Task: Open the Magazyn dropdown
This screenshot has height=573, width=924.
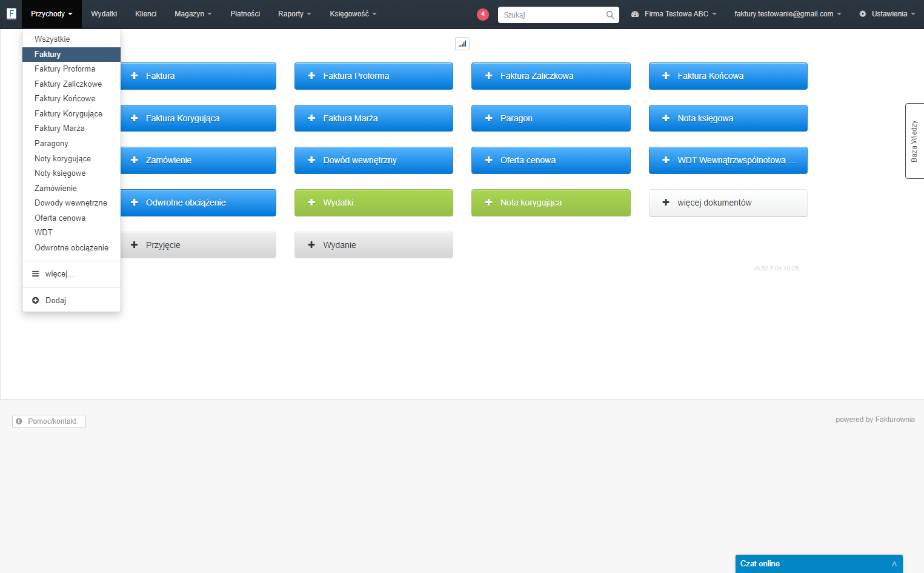Action: point(193,14)
